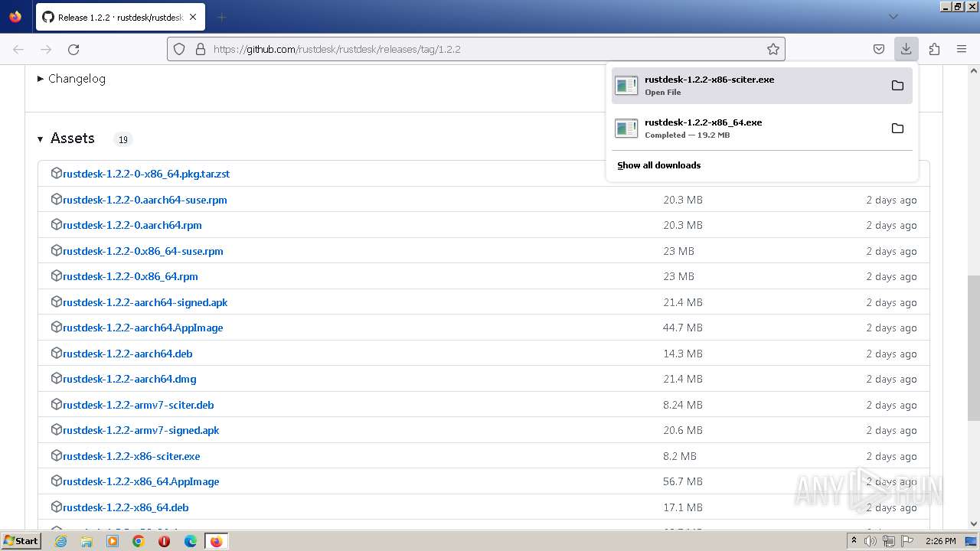
Task: Click the 44.7 MB size text
Action: (683, 328)
